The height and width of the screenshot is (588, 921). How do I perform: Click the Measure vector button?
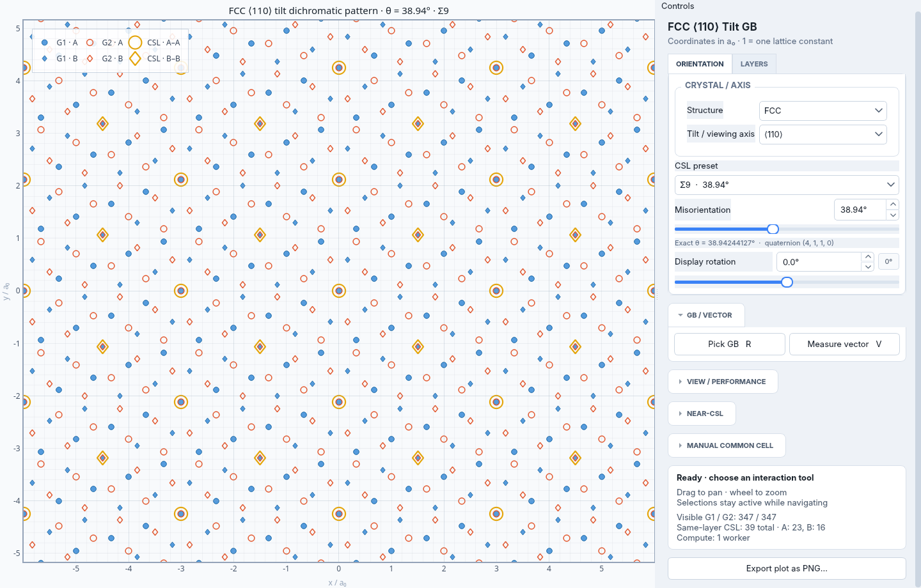pyautogui.click(x=844, y=344)
